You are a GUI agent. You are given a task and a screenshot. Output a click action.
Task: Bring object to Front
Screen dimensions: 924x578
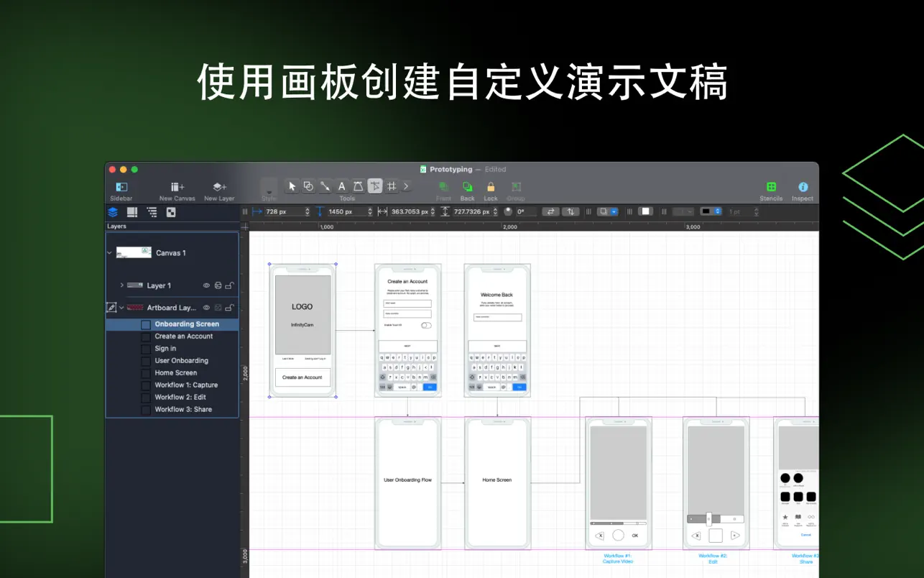click(443, 191)
